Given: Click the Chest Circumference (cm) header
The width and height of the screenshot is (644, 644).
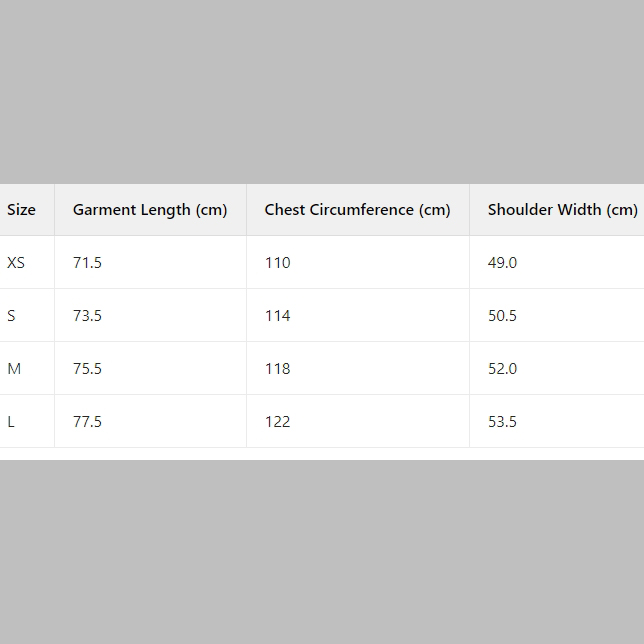Looking at the screenshot, I should pos(357,210).
